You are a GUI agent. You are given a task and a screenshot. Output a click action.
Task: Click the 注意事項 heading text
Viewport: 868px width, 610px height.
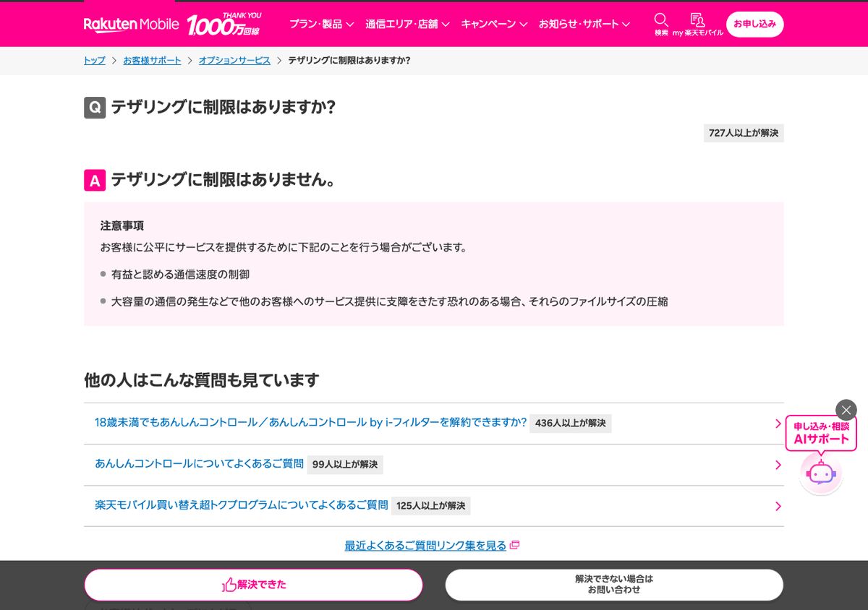tap(122, 225)
